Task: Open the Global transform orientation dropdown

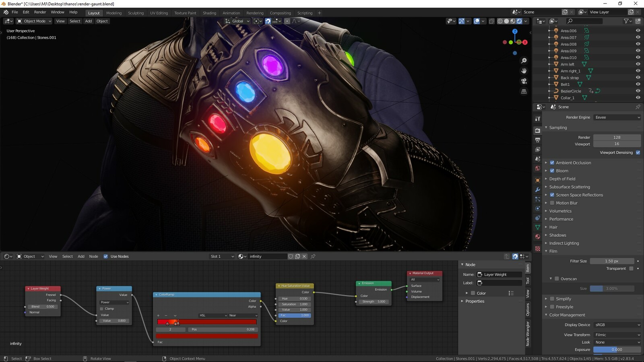Action: tap(237, 21)
